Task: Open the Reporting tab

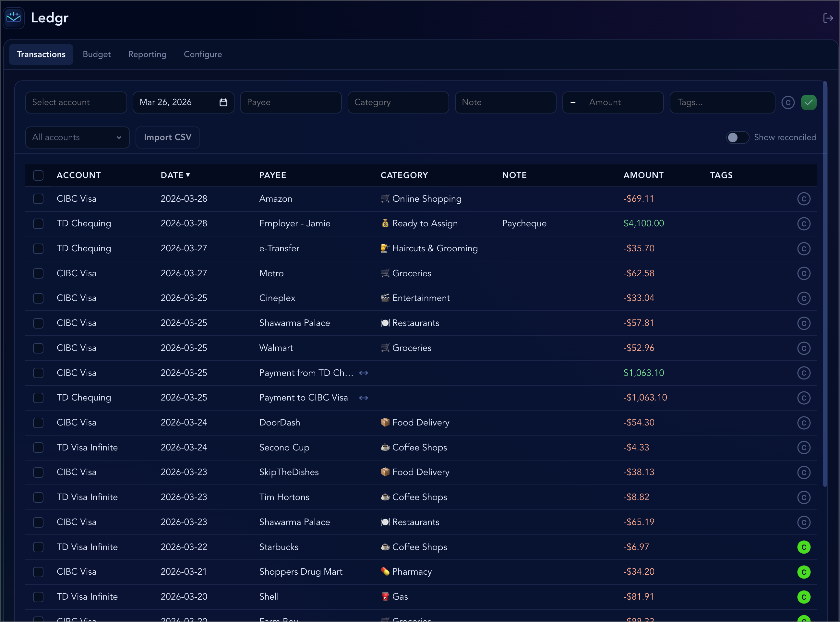Action: (x=147, y=54)
